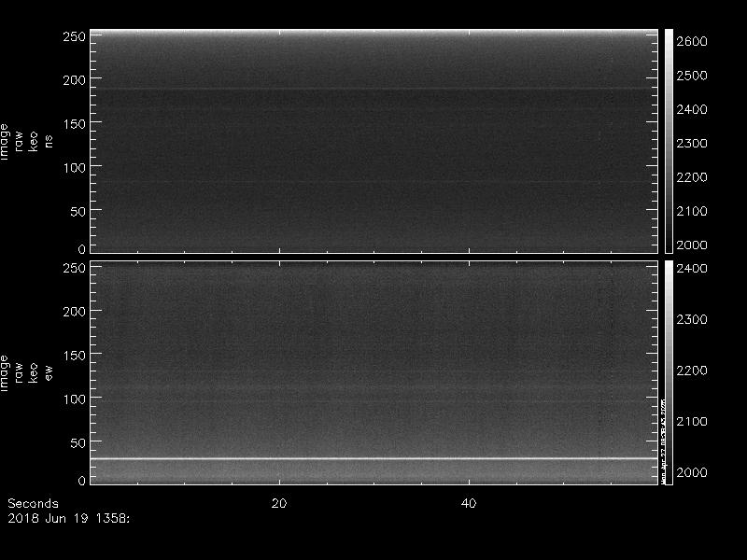Click the '2200' value on the top colorbar
The height and width of the screenshot is (560, 747).
[692, 177]
